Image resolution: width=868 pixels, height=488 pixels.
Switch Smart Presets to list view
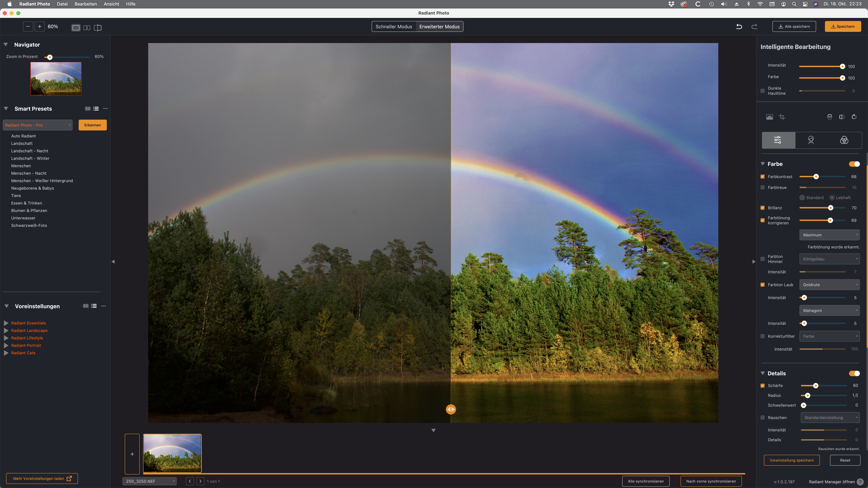[x=96, y=108]
